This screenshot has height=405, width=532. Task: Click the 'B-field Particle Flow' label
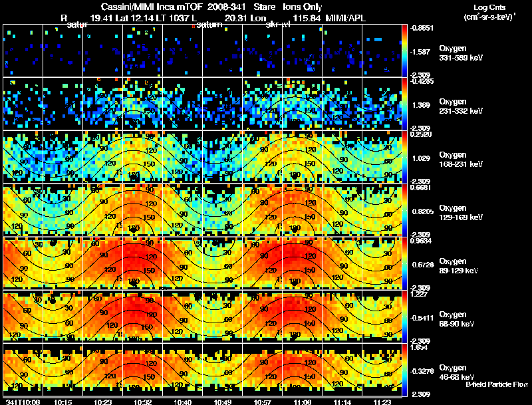(x=497, y=384)
